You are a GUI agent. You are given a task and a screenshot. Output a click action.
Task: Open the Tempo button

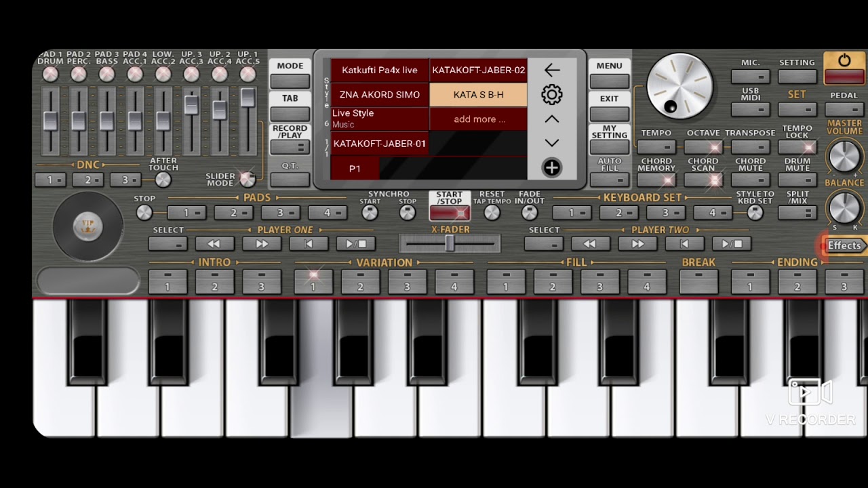(x=656, y=146)
